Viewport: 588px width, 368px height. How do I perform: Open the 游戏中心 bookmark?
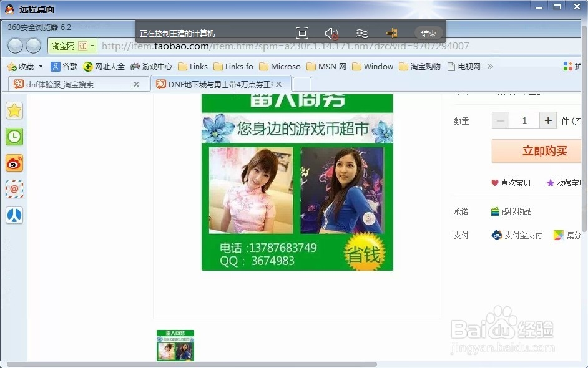(152, 67)
